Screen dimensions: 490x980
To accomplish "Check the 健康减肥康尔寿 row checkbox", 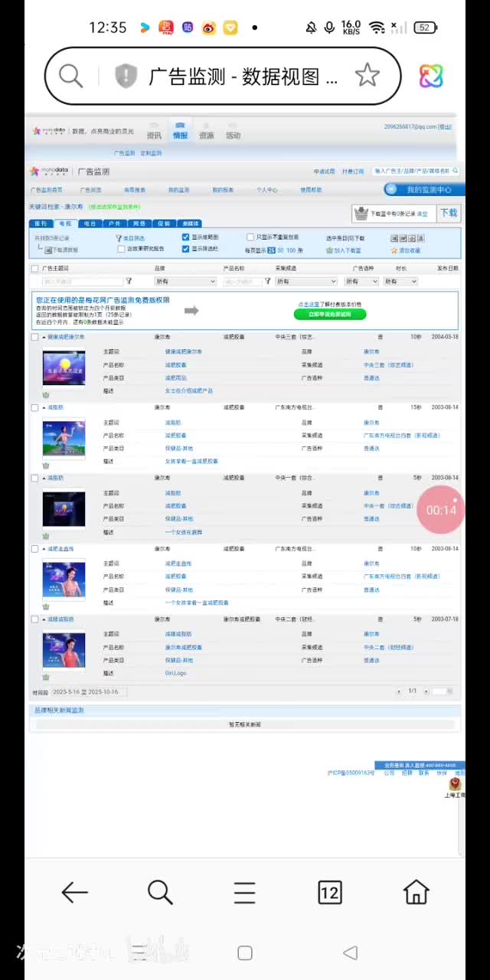I will pyautogui.click(x=34, y=337).
